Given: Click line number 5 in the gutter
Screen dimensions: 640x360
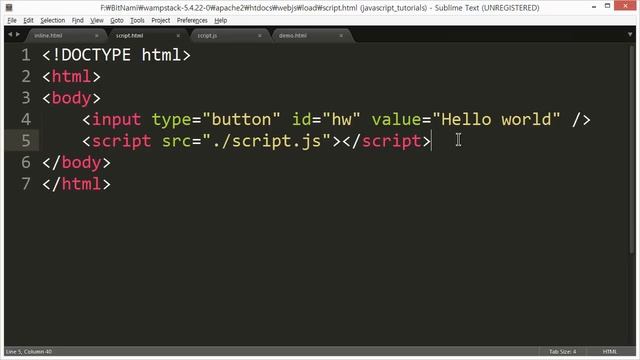Looking at the screenshot, I should (x=26, y=141).
